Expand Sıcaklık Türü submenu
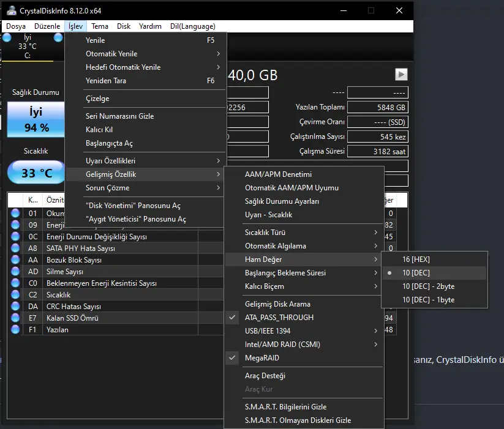 pyautogui.click(x=304, y=232)
